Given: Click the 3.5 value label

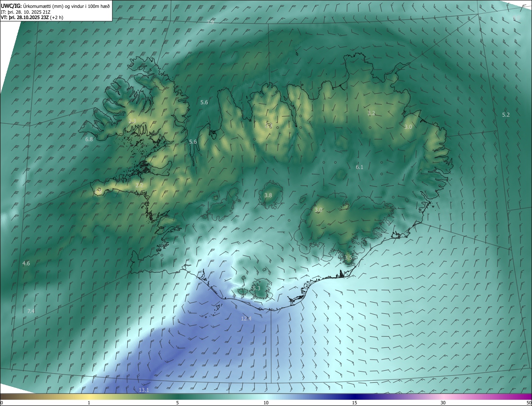Looking at the screenshot, I should [x=348, y=257].
